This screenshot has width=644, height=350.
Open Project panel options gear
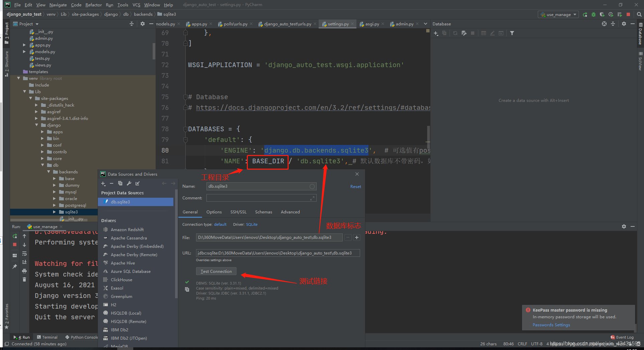(143, 24)
